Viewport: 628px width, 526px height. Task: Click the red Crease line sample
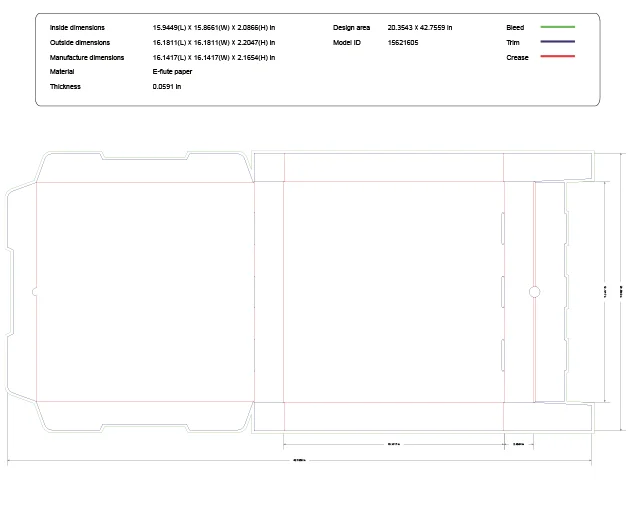(557, 58)
